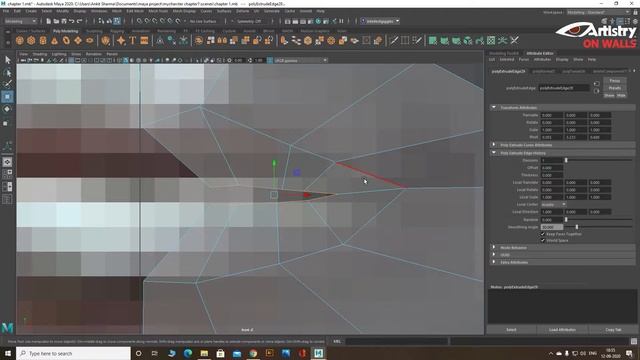
Task: Toggle Keep Faces Together checkbox
Action: [x=542, y=234]
